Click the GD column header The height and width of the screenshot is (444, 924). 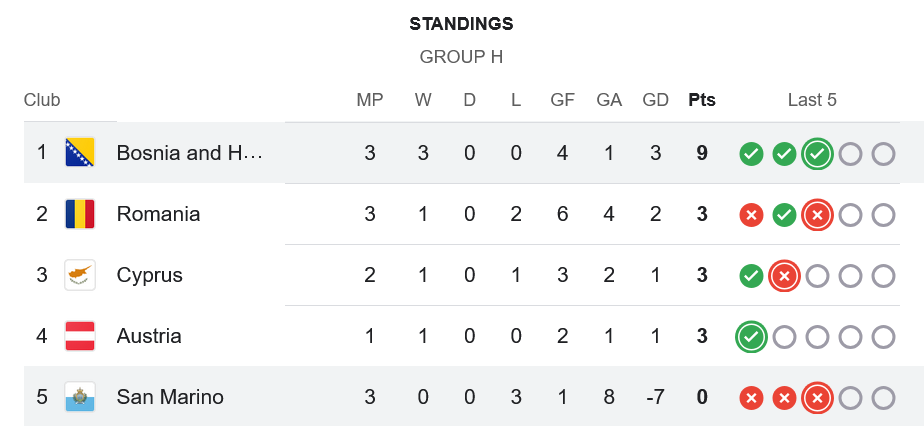coord(655,100)
